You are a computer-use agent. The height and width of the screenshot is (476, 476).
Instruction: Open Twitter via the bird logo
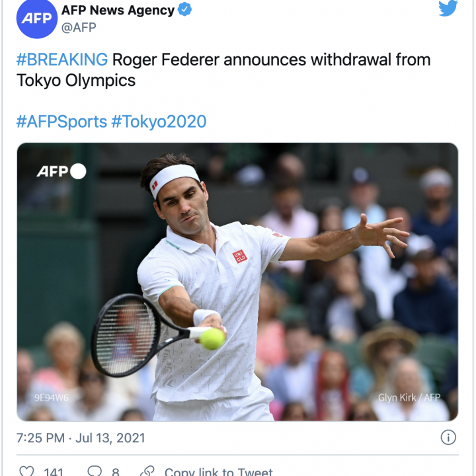pyautogui.click(x=448, y=8)
